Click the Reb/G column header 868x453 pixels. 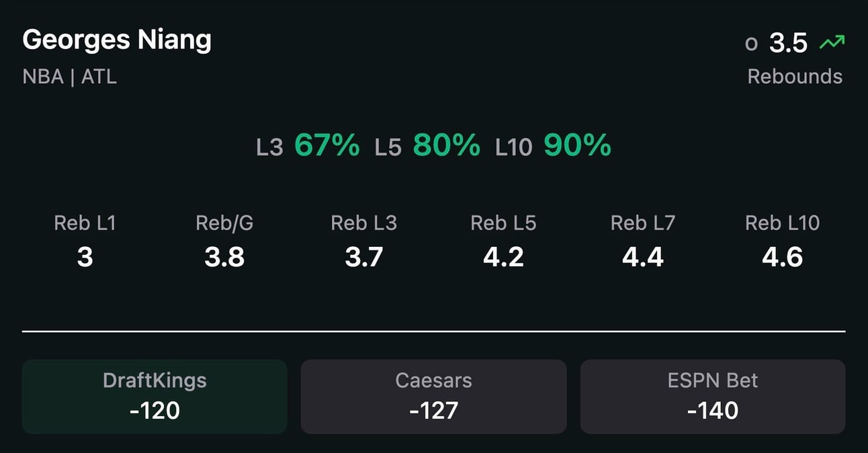point(224,223)
